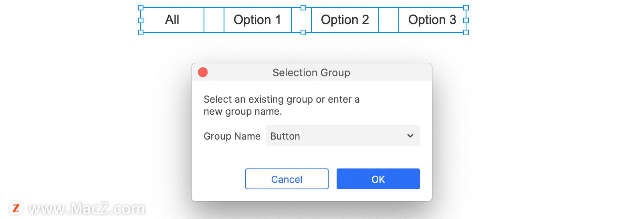
Task: Open the Group Name combo box showing Button
Action: coord(343,136)
